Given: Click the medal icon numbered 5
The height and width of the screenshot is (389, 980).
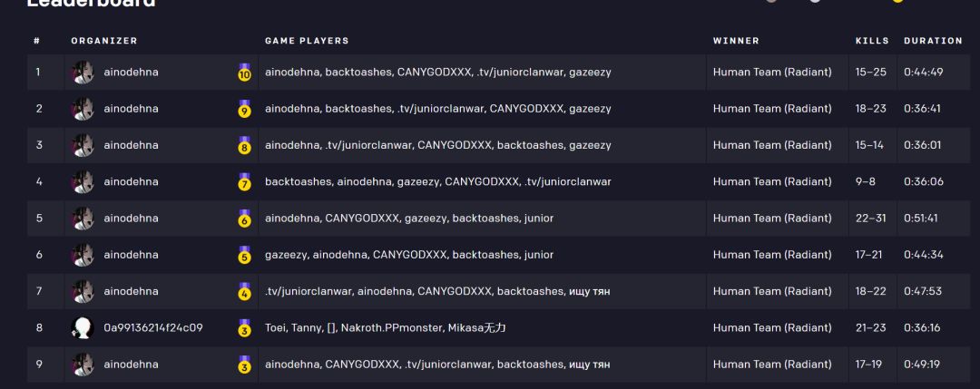Looking at the screenshot, I should pyautogui.click(x=244, y=256).
